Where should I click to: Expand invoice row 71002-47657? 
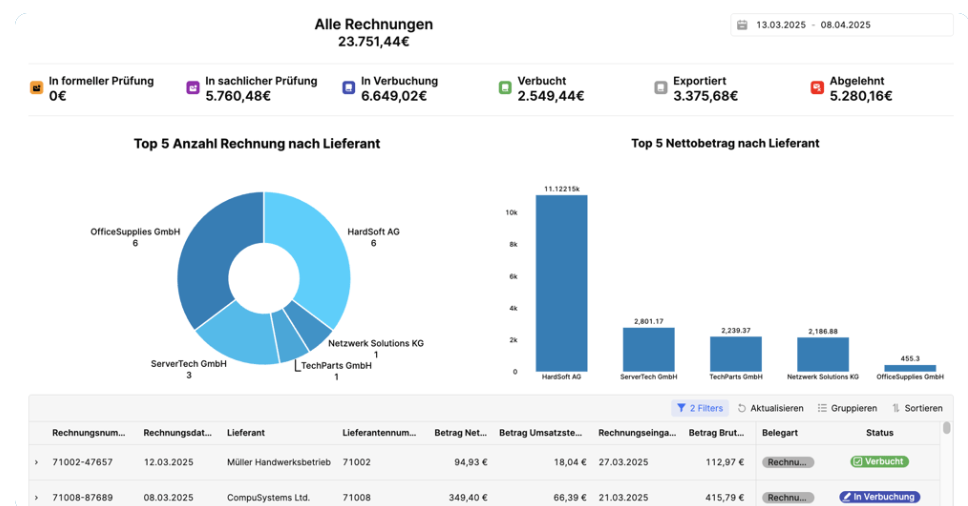point(37,462)
